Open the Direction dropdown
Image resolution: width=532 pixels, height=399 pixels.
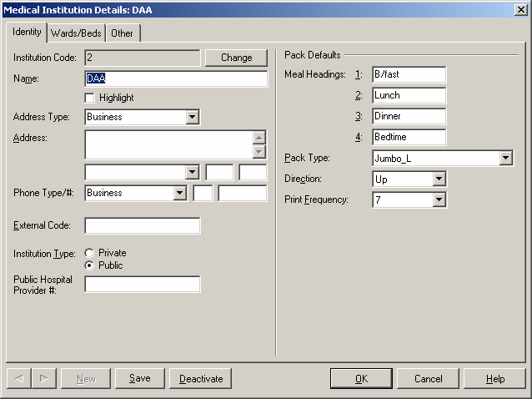[x=439, y=179]
